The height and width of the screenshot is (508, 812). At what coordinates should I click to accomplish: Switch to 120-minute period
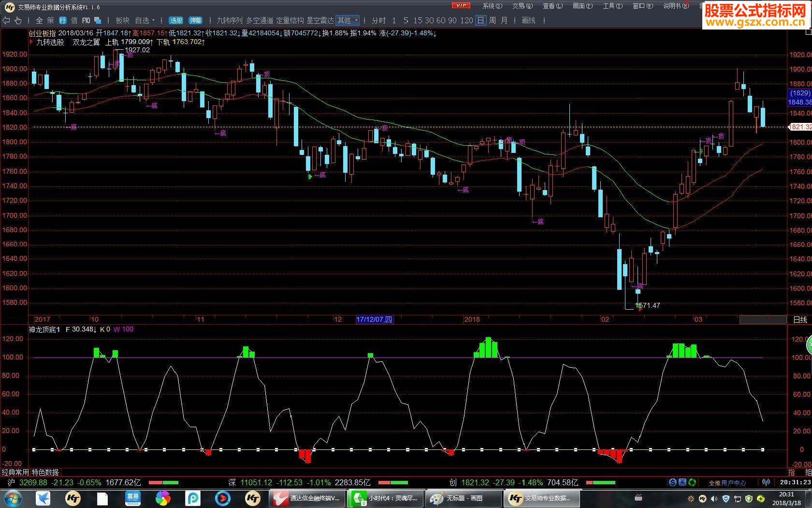(x=466, y=20)
